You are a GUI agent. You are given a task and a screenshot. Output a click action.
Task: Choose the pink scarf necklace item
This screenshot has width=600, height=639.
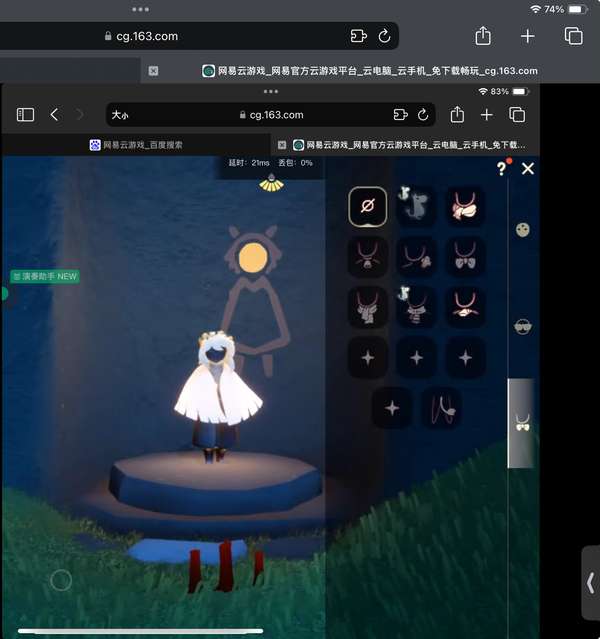point(465,205)
